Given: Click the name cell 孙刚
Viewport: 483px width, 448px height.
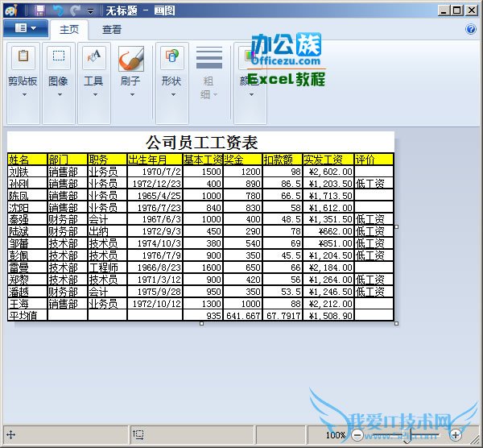Looking at the screenshot, I should pyautogui.click(x=27, y=184).
